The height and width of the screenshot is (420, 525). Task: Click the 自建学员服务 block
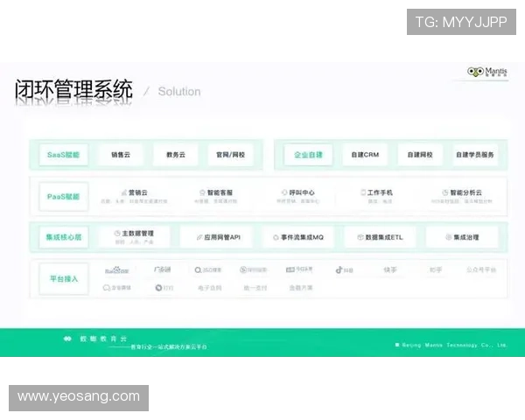click(x=475, y=155)
